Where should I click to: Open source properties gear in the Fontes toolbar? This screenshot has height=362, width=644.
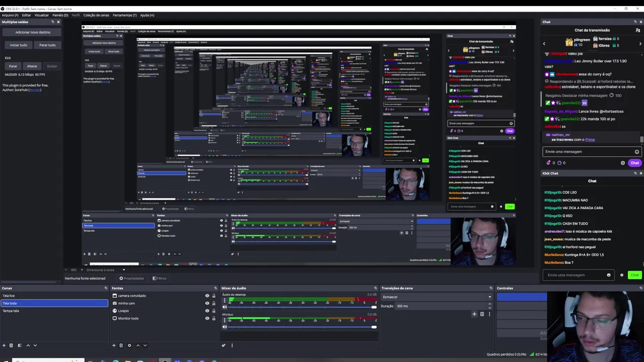[x=129, y=345]
